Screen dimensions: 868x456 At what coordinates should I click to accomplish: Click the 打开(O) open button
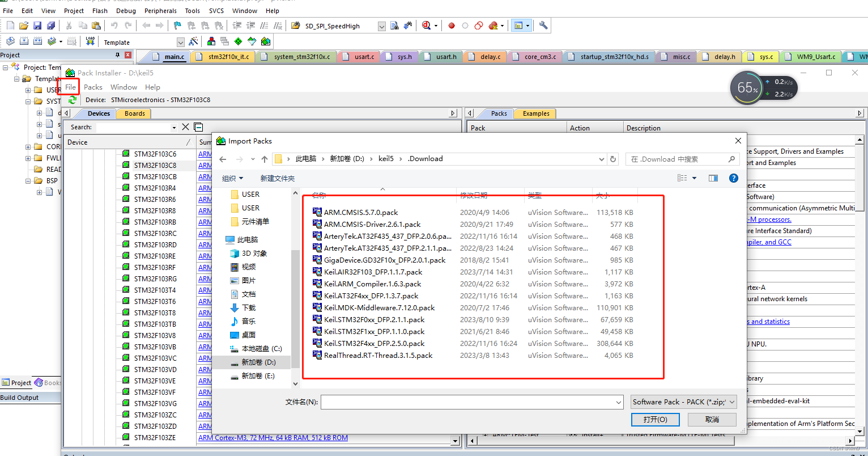(655, 420)
